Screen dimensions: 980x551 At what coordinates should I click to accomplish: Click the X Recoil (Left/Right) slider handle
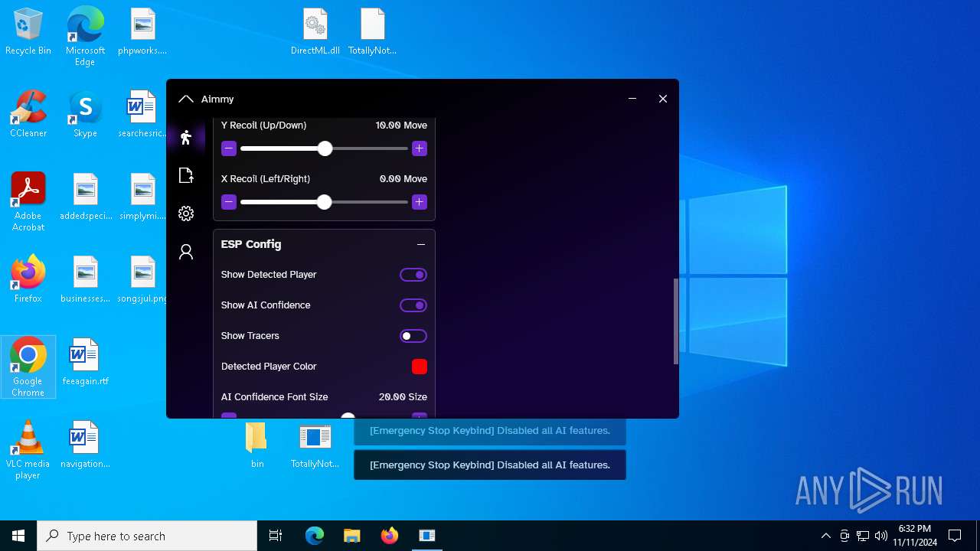pos(324,202)
